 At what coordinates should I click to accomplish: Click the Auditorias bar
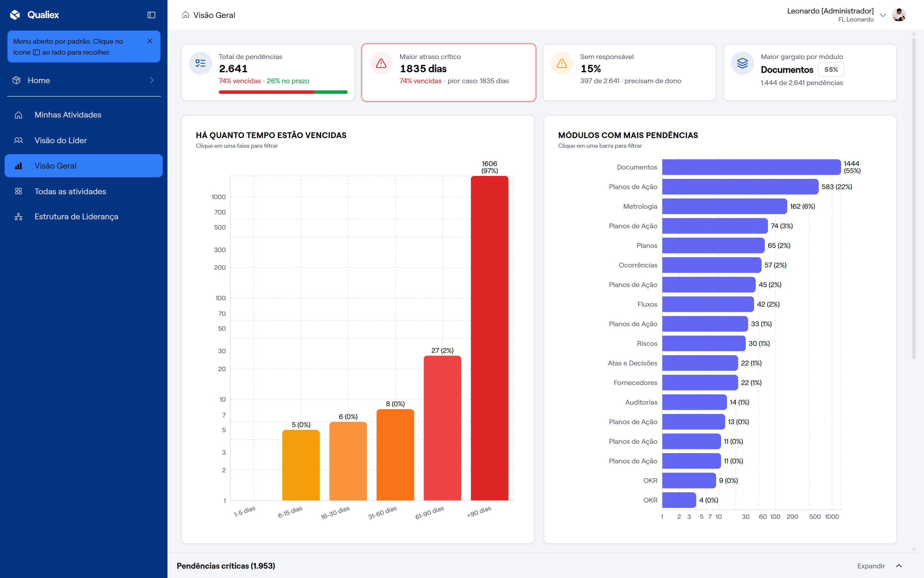click(695, 402)
